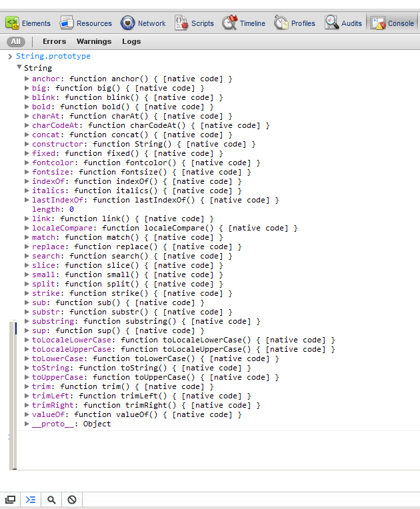The height and width of the screenshot is (509, 420).
Task: Expand the big function entry
Action: pos(27,88)
